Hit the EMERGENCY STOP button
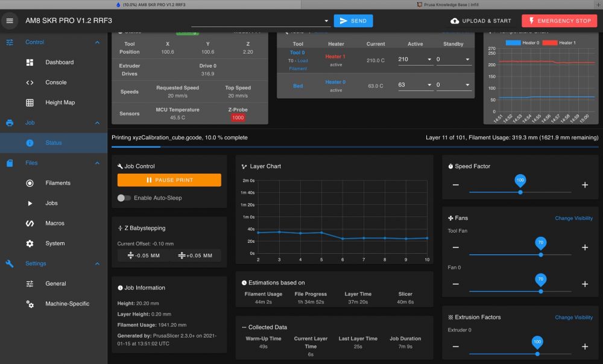 tap(560, 20)
